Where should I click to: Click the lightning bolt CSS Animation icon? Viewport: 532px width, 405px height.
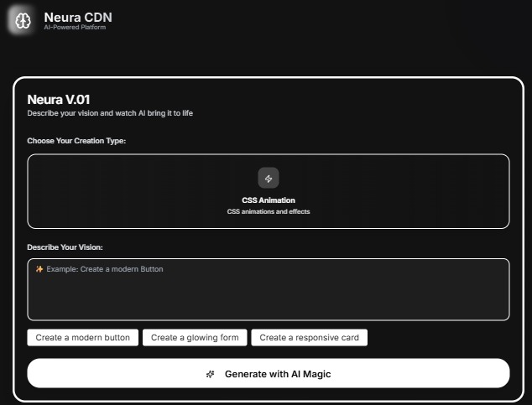coord(269,178)
